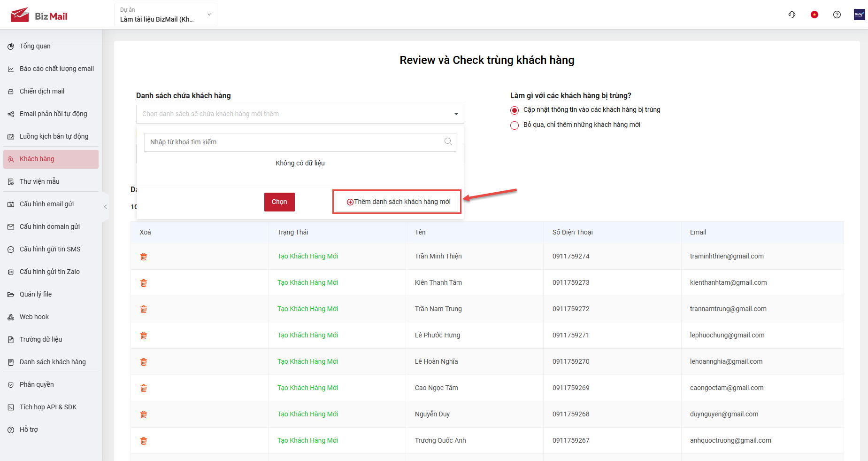
Task: Click 'Tạo Khách Hàng Mới' for Nguyễn Duy
Action: 307,414
